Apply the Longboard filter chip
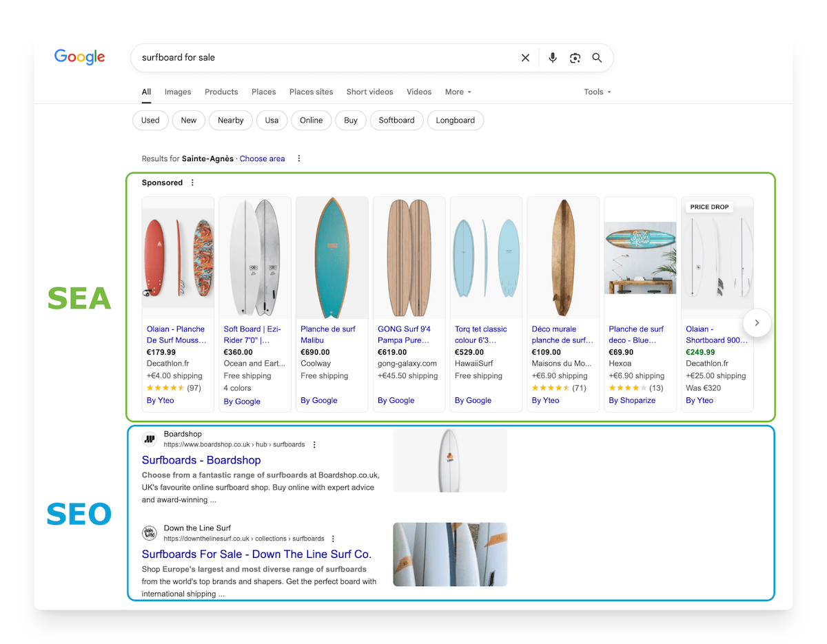This screenshot has width=827, height=644. coord(456,120)
